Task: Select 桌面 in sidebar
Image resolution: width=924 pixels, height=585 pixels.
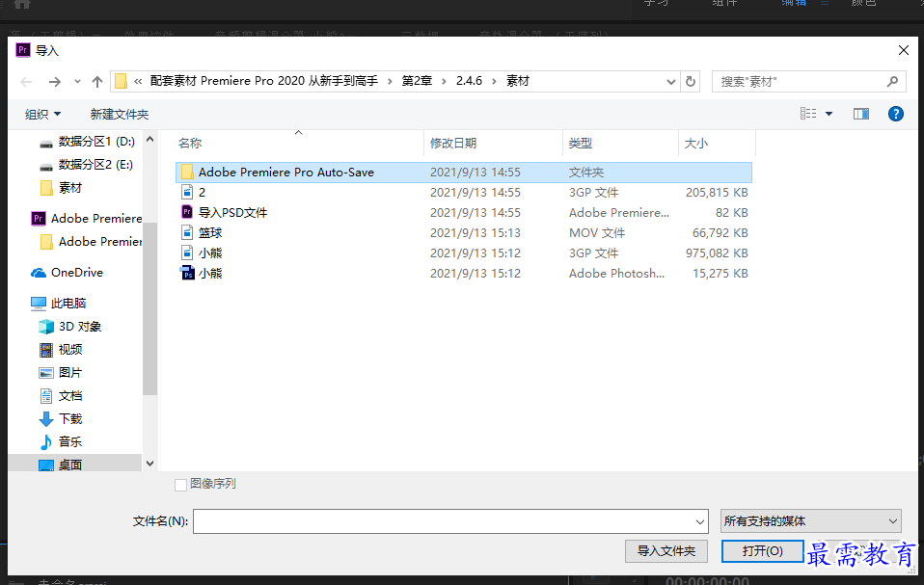Action: 62,465
